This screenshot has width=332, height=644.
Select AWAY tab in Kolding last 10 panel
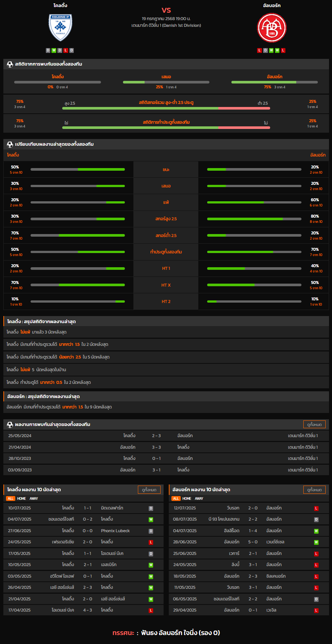coord(34,498)
